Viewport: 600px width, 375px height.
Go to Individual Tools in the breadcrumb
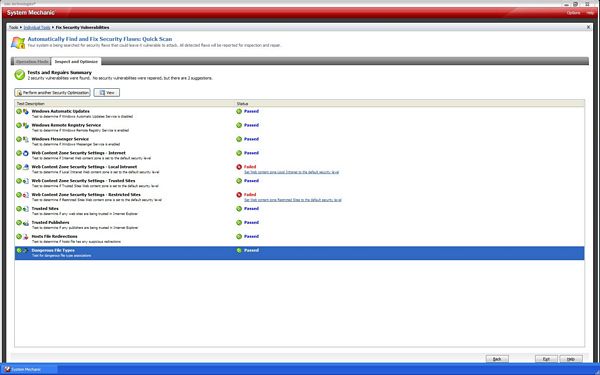click(37, 28)
